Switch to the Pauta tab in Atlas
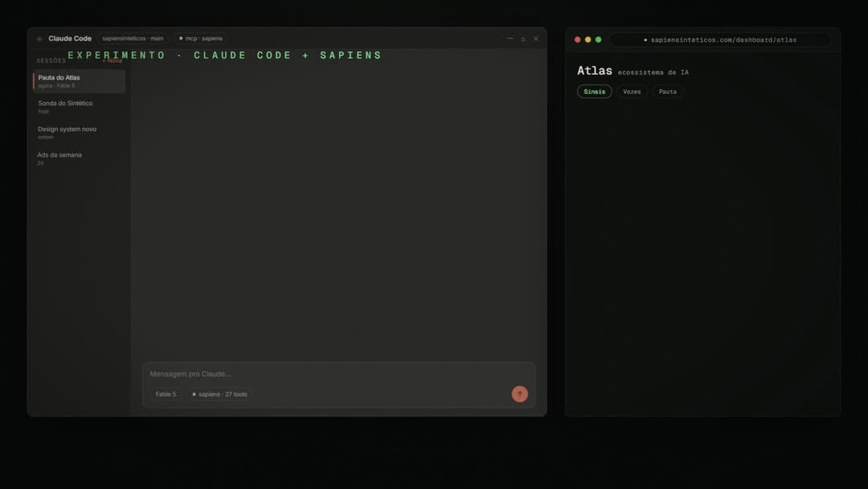Image resolution: width=868 pixels, height=489 pixels. pos(668,92)
